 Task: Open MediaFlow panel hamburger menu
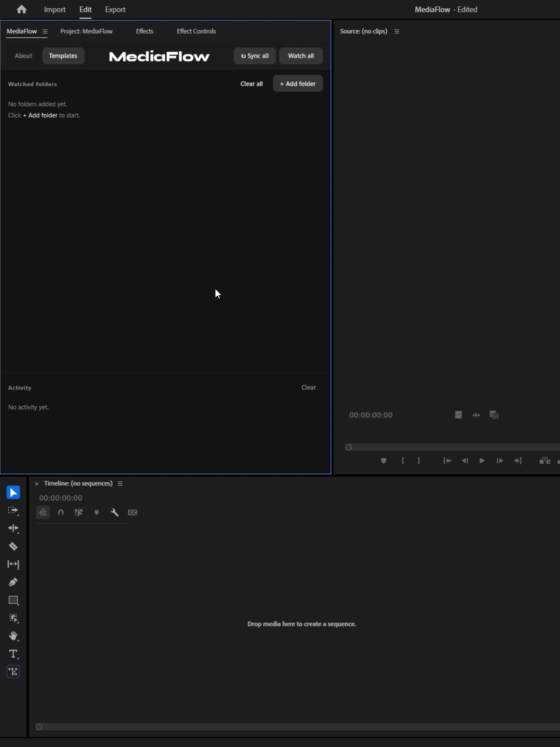[x=45, y=32]
